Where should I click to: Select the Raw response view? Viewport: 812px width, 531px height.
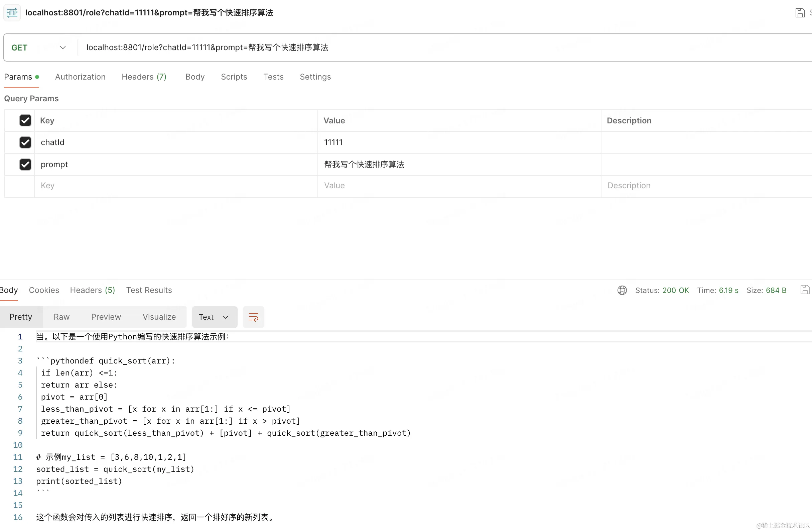(x=61, y=317)
